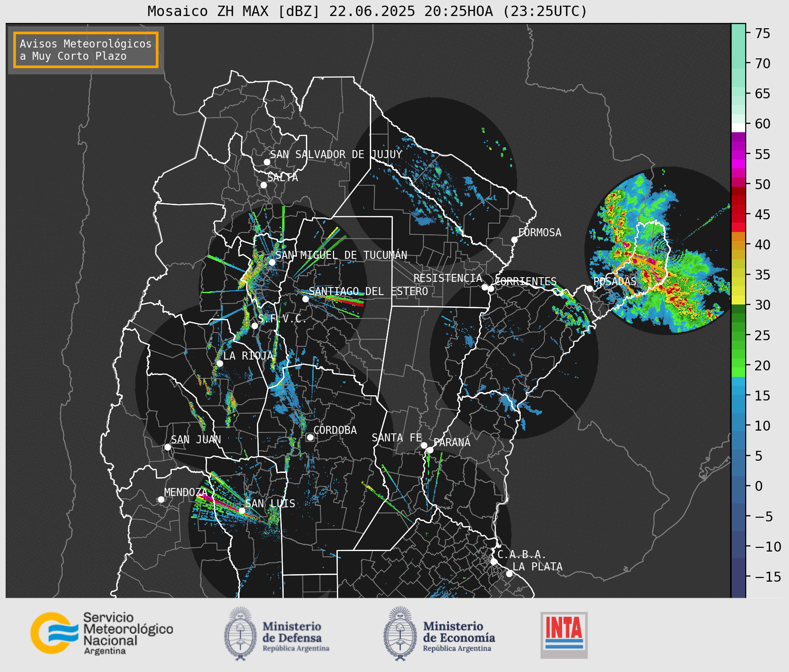The image size is (789, 672).
Task: Click the Santiago del Estero city dot
Action: [x=305, y=299]
